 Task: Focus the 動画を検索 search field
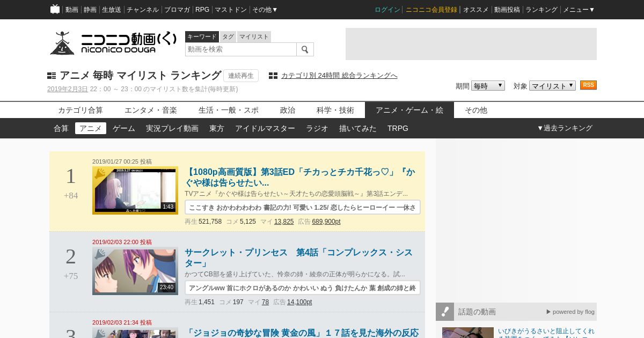pyautogui.click(x=241, y=49)
